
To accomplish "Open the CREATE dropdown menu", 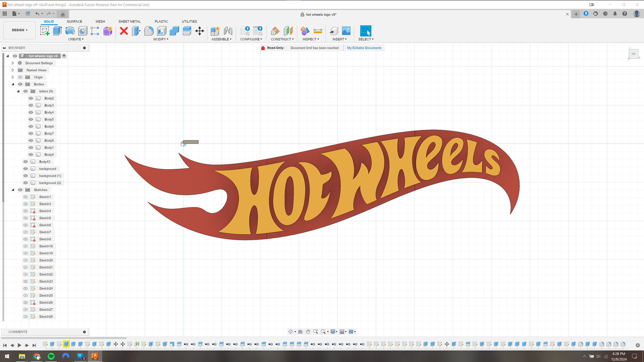I will tap(76, 39).
